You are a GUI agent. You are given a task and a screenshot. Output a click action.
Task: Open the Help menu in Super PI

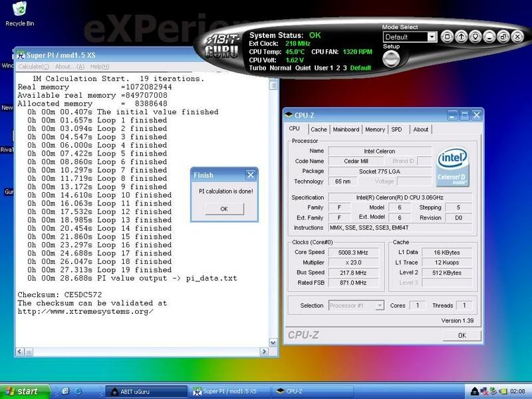point(100,66)
